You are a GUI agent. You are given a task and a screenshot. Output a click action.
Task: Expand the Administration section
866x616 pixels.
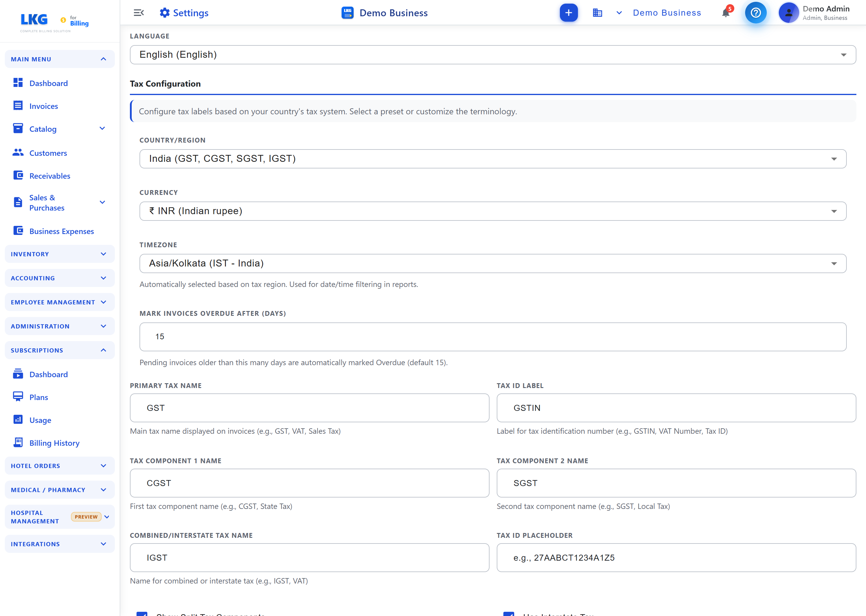(x=60, y=326)
